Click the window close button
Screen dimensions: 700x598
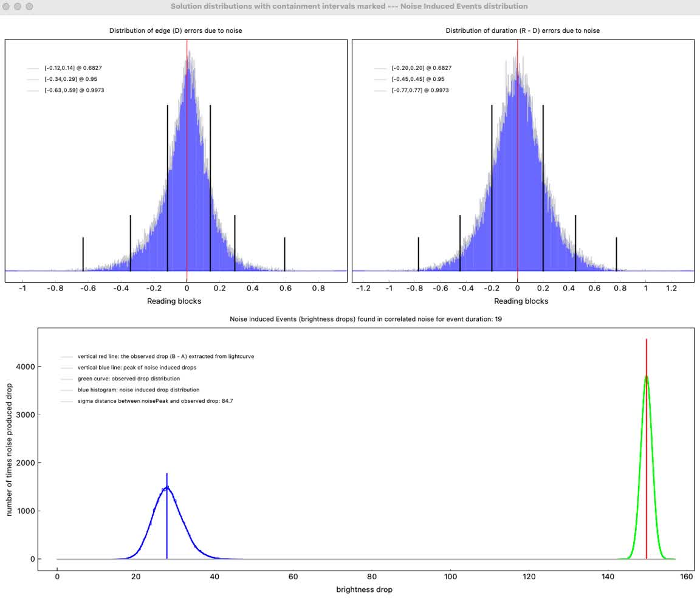point(7,6)
